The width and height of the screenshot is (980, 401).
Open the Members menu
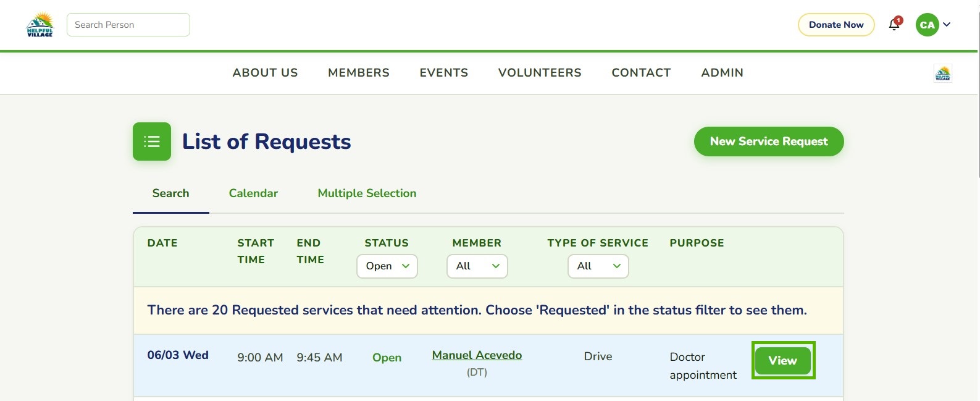pos(359,73)
